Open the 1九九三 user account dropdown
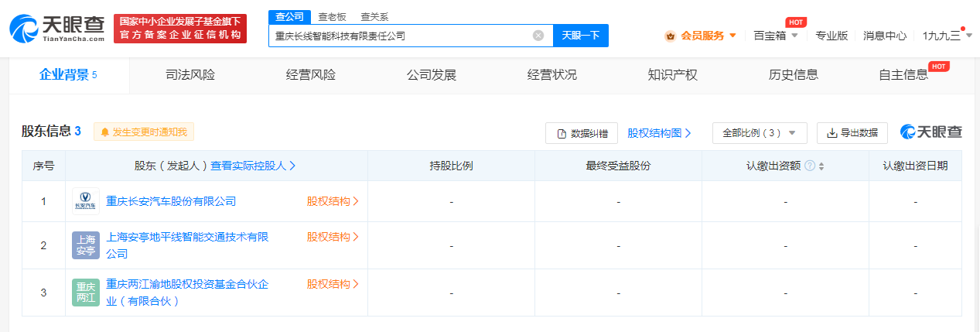This screenshot has height=332, width=980. (x=947, y=36)
